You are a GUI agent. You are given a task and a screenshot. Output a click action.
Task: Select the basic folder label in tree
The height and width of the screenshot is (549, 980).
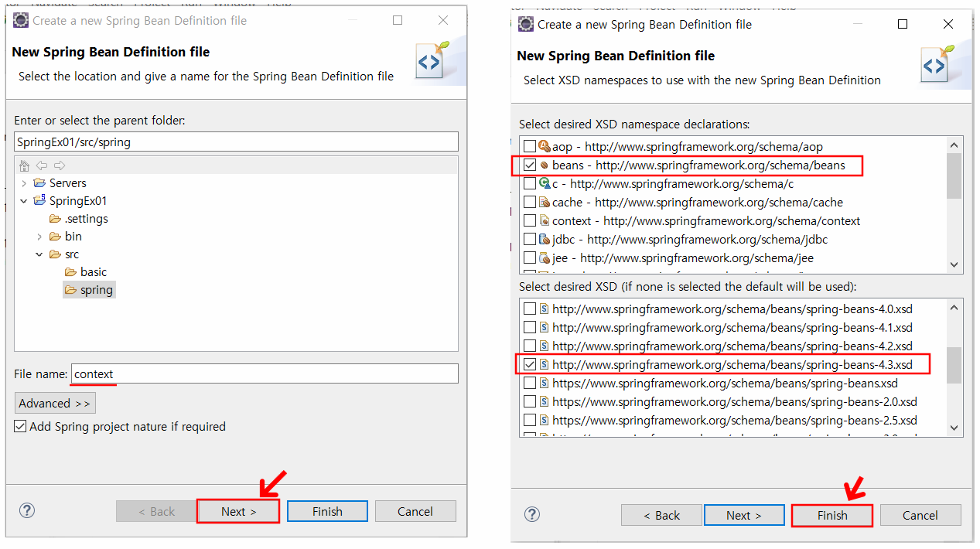(x=94, y=272)
